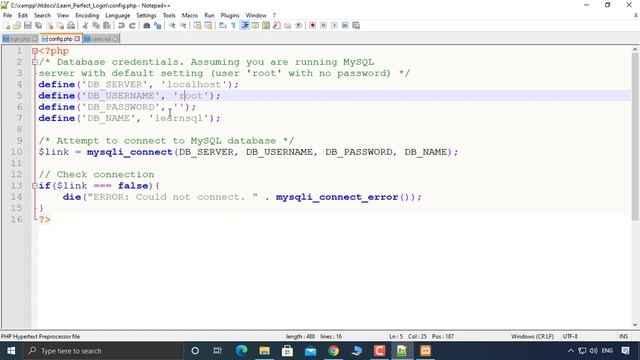Toggle word wrap in the toolbar
The image size is (640, 360).
pyautogui.click(x=223, y=25)
